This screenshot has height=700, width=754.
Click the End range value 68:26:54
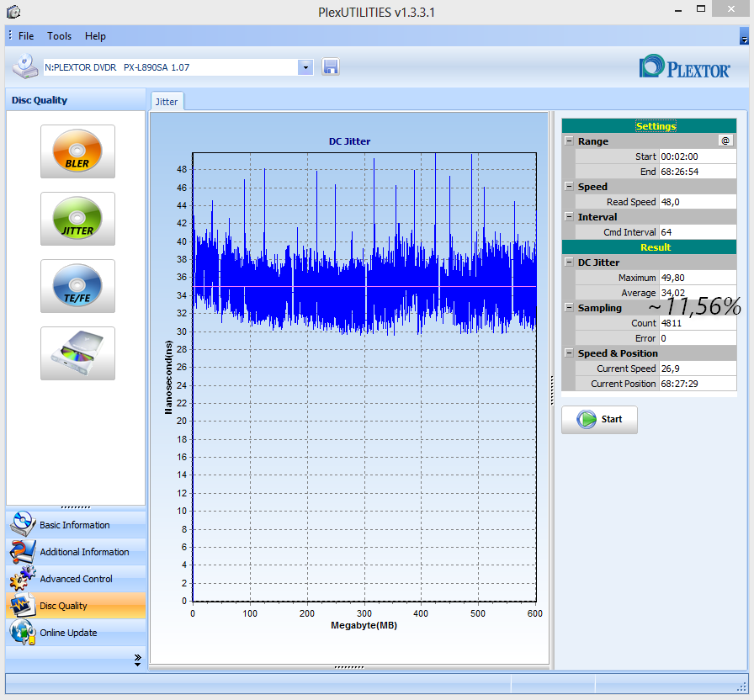698,172
